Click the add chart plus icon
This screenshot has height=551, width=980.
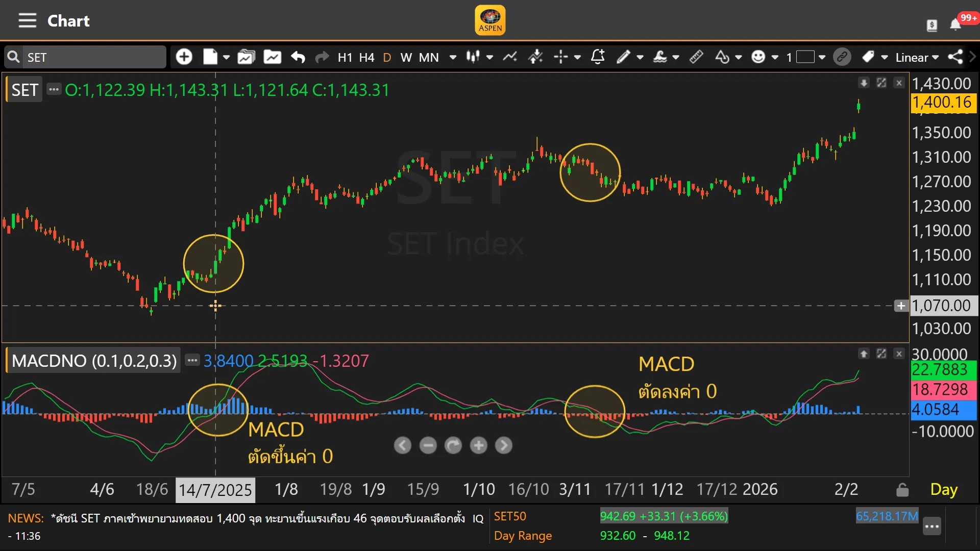[184, 57]
